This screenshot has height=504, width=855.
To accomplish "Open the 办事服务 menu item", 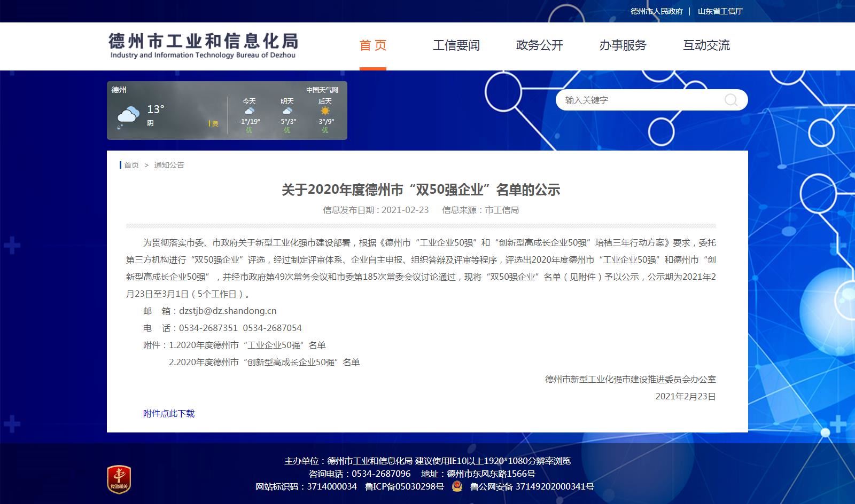I will point(623,45).
